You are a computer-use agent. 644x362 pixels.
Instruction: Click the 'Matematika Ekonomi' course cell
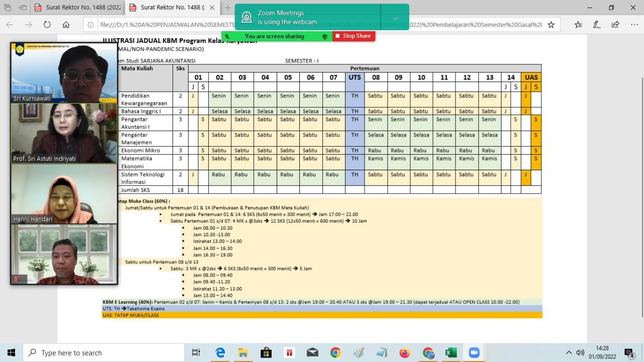coord(146,162)
